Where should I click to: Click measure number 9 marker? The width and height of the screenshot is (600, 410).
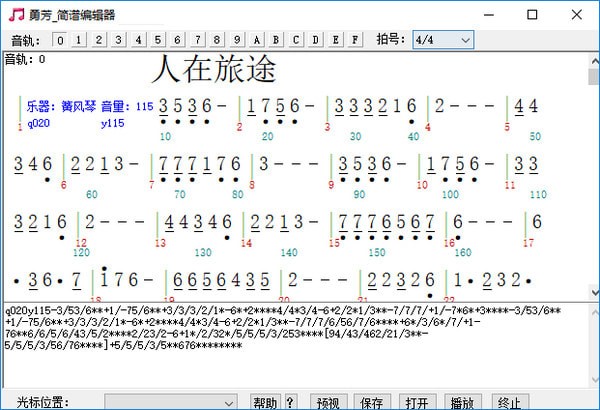pyautogui.click(x=331, y=185)
